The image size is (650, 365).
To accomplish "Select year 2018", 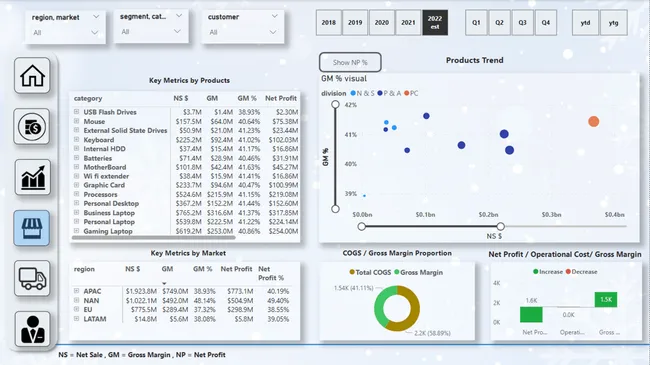I will pos(329,22).
